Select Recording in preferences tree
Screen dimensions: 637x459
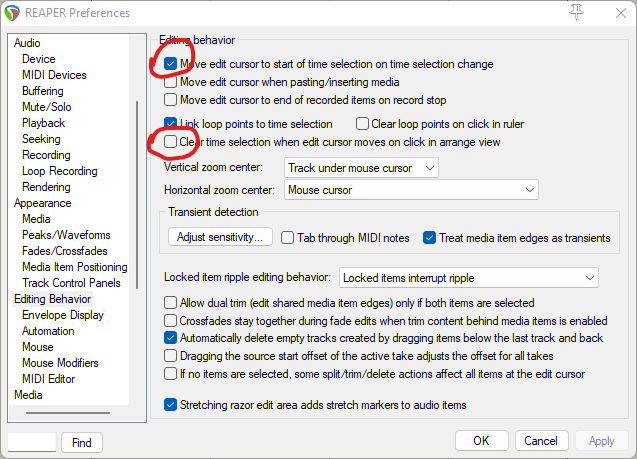46,155
